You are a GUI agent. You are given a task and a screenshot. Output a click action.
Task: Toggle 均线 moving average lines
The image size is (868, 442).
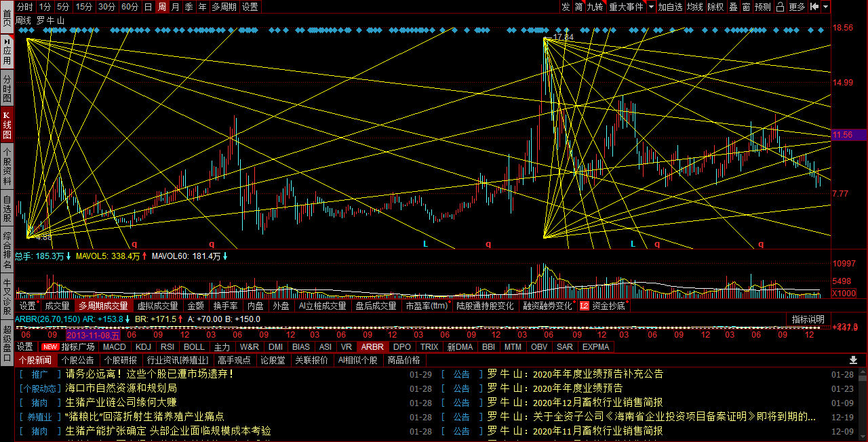point(694,7)
